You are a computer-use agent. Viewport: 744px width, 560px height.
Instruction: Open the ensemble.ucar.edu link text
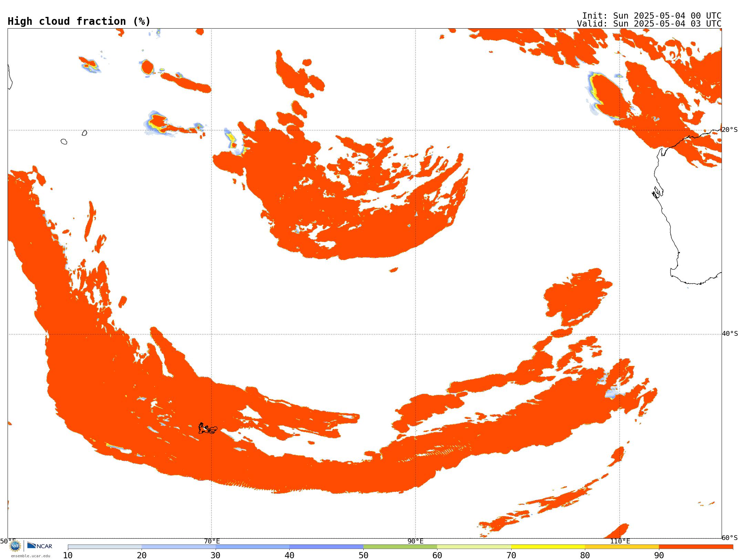tap(31, 556)
